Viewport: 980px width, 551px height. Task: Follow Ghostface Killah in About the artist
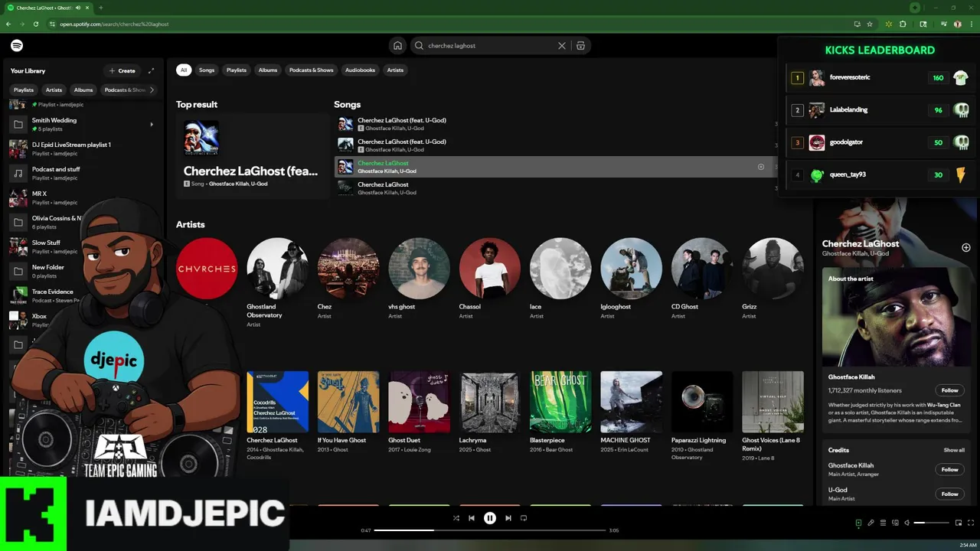pos(949,390)
